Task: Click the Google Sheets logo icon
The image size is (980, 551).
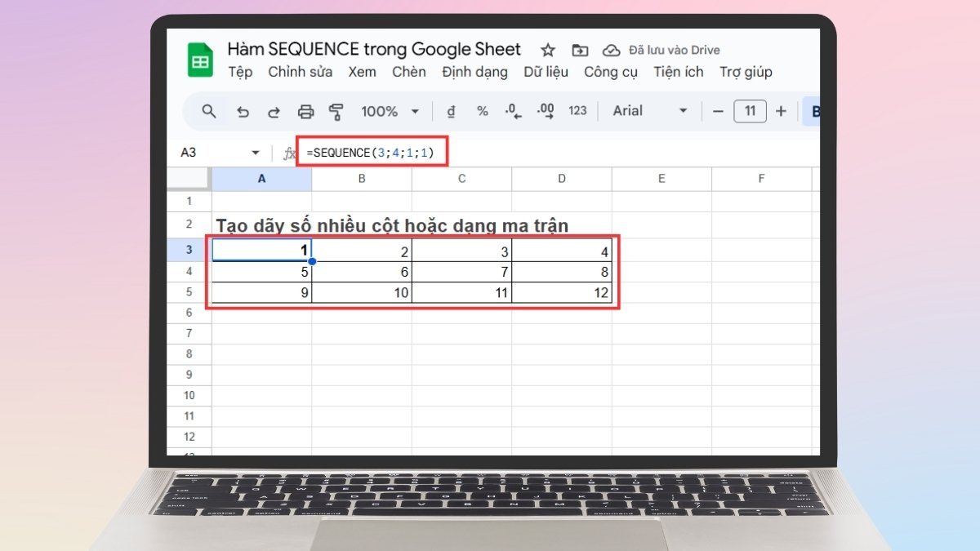Action: pyautogui.click(x=199, y=59)
